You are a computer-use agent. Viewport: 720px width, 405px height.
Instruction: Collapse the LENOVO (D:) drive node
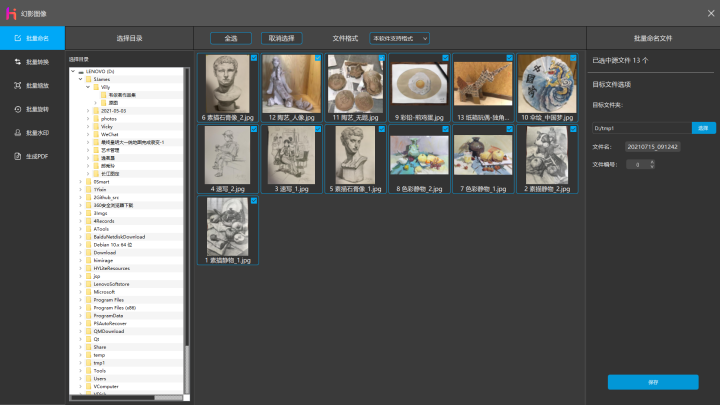tap(72, 72)
